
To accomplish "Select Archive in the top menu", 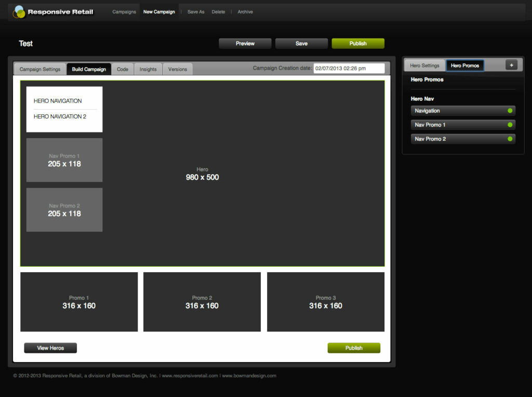I will pos(245,12).
